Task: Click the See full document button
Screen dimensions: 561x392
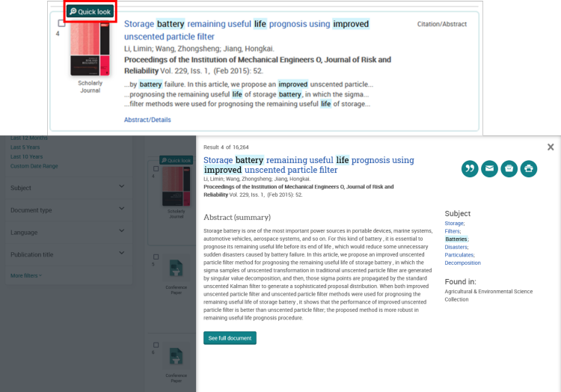Action: click(230, 338)
